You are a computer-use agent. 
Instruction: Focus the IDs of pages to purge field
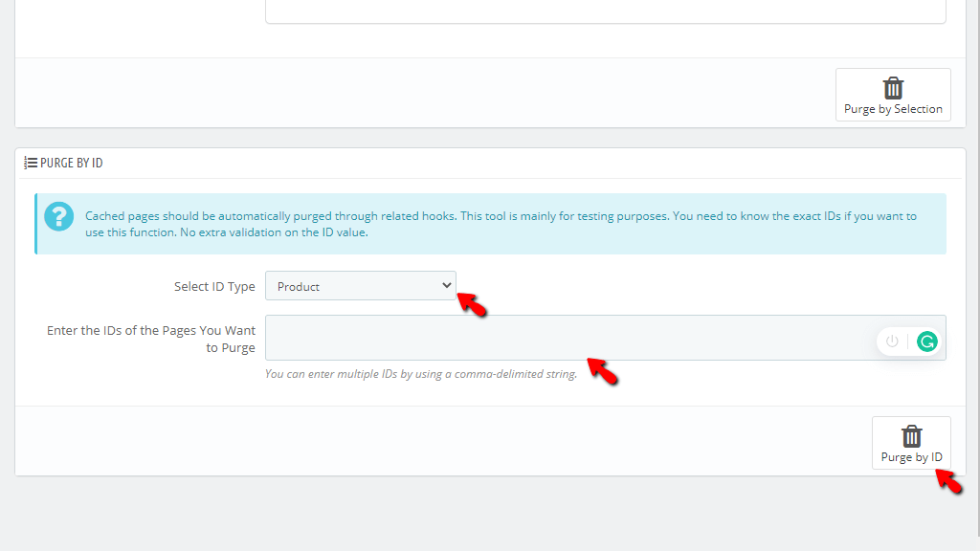(x=605, y=338)
